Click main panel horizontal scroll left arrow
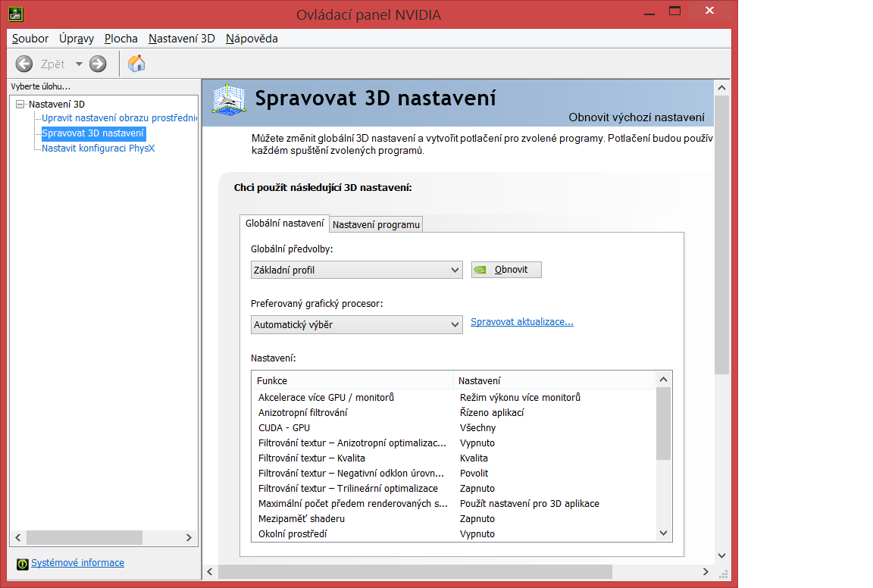Screen dimensions: 873x588 pyautogui.click(x=210, y=572)
